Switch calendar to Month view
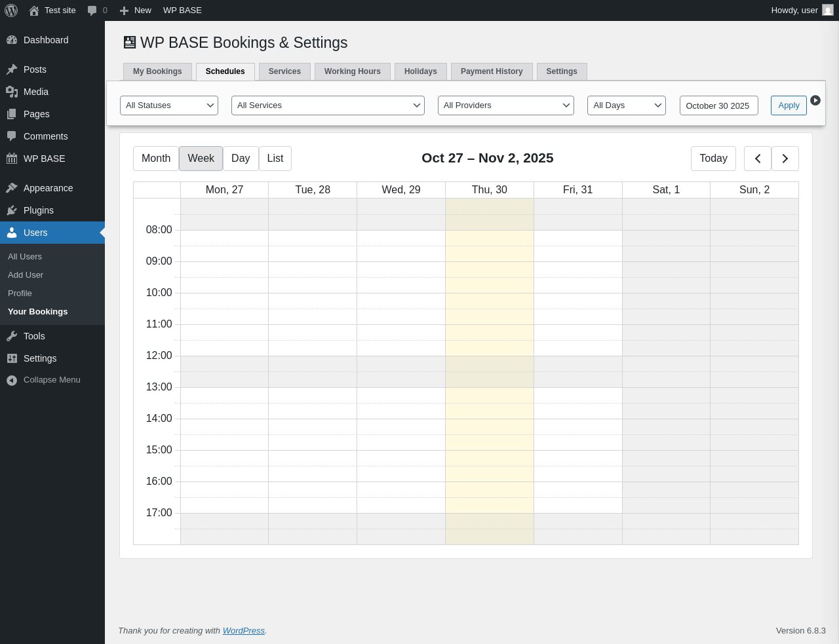The height and width of the screenshot is (644, 839). click(x=156, y=159)
